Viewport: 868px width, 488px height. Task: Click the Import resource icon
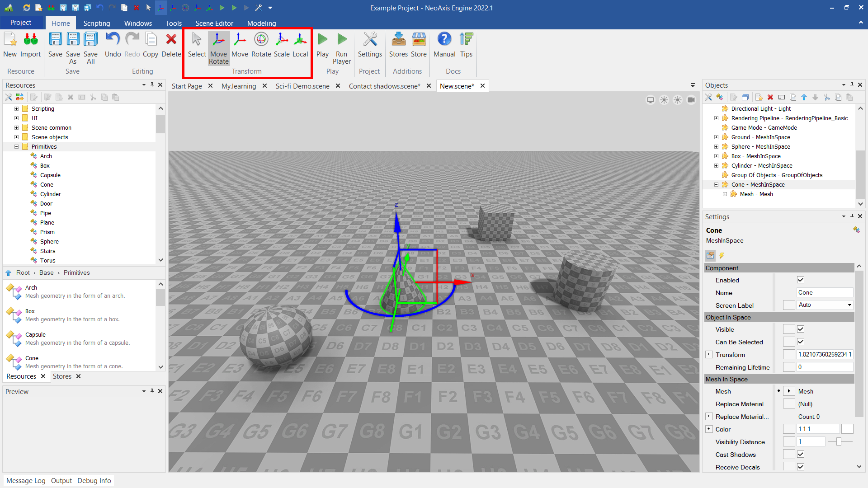tap(30, 45)
